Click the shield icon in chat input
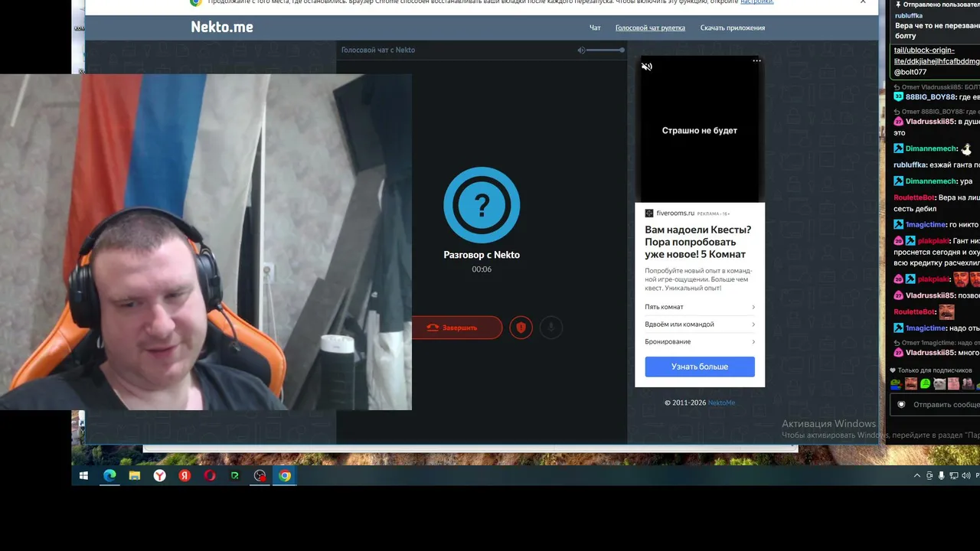980x551 pixels. (901, 405)
